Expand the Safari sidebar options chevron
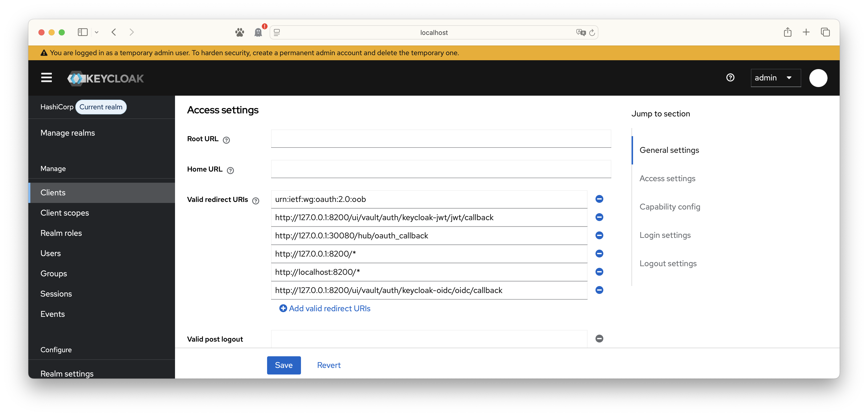The image size is (868, 416). [x=97, y=32]
